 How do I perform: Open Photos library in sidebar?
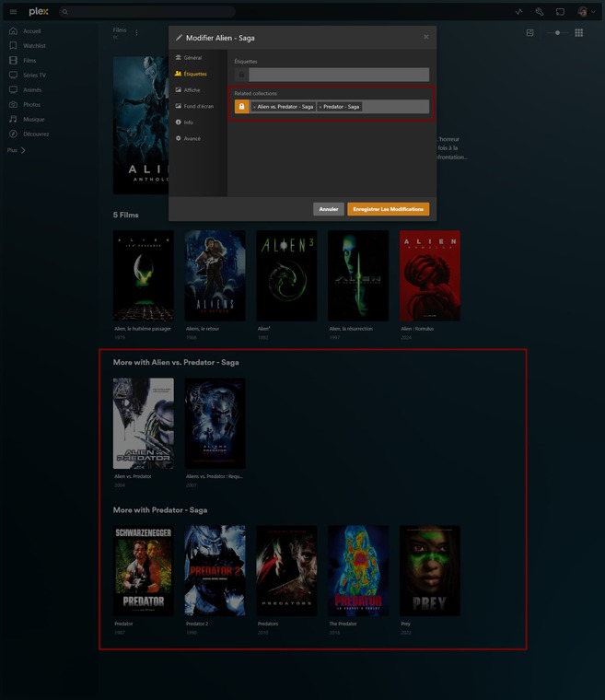click(31, 104)
